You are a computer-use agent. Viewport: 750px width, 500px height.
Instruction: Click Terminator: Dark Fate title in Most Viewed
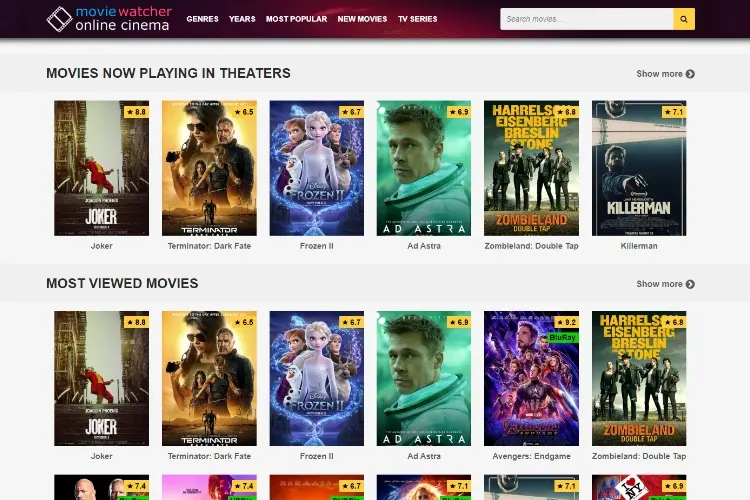pos(209,456)
